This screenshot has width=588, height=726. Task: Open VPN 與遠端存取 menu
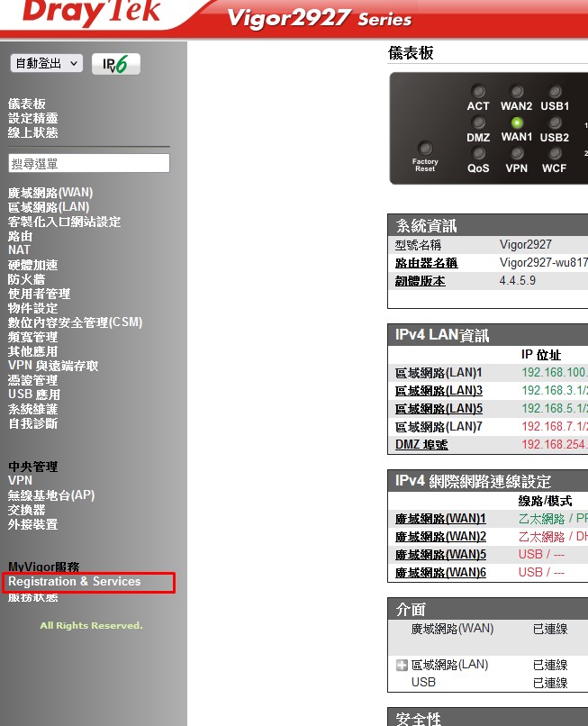pos(53,366)
